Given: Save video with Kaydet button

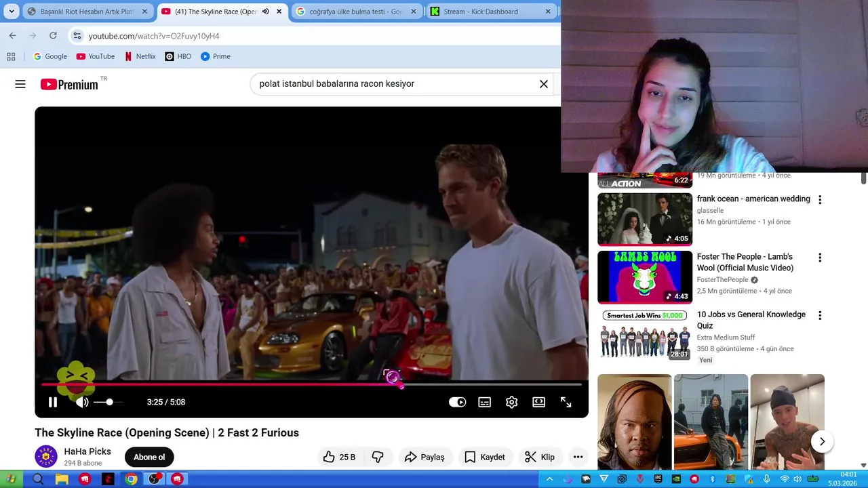Looking at the screenshot, I should click(x=485, y=457).
